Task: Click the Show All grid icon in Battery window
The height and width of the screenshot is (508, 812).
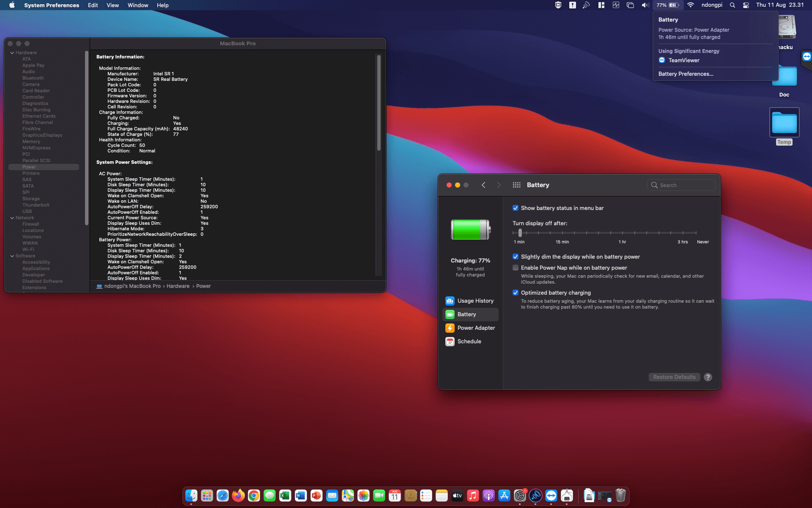Action: pyautogui.click(x=516, y=185)
